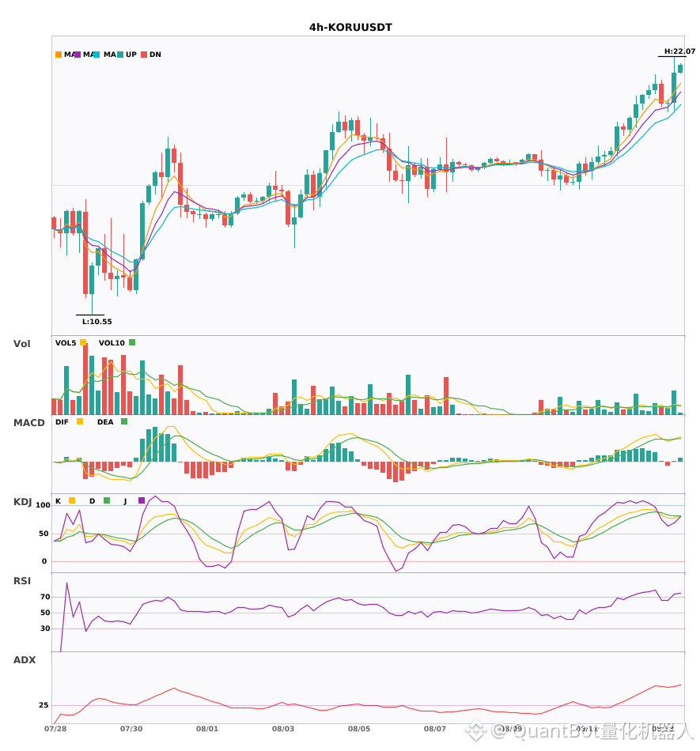This screenshot has width=700, height=751.
Task: Click the 100 level on KDJ axis
Action: (x=44, y=505)
